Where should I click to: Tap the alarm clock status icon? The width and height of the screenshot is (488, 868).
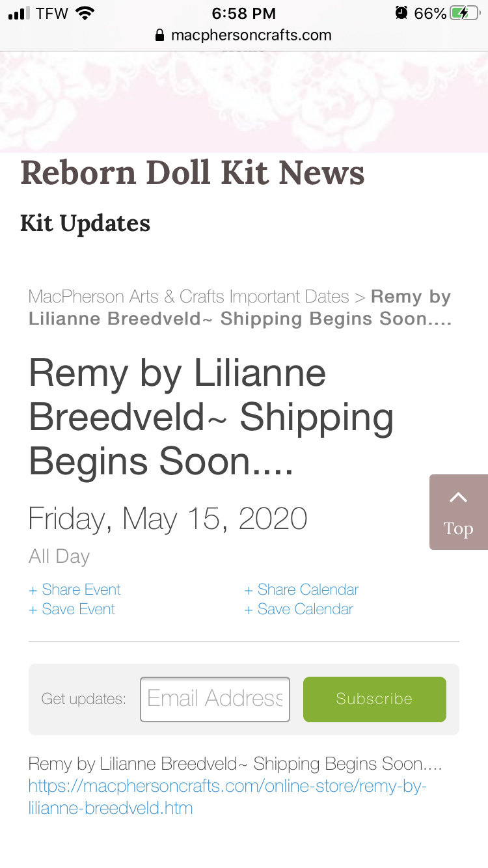click(401, 13)
